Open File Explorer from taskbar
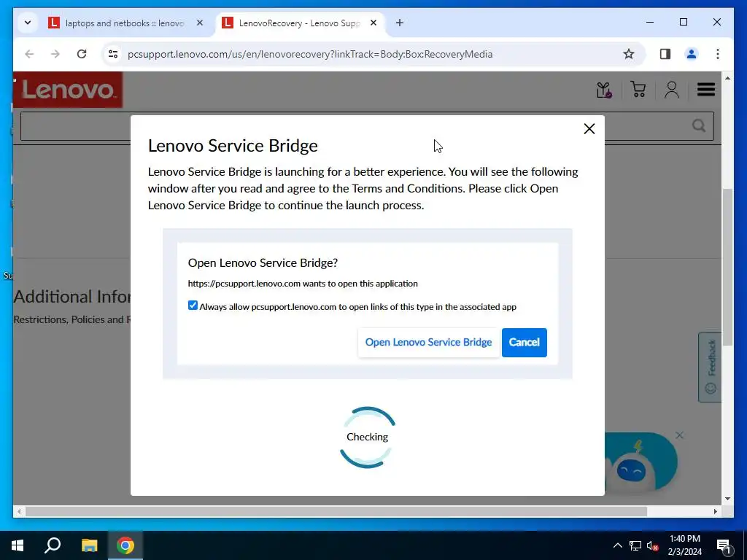 pyautogui.click(x=89, y=545)
